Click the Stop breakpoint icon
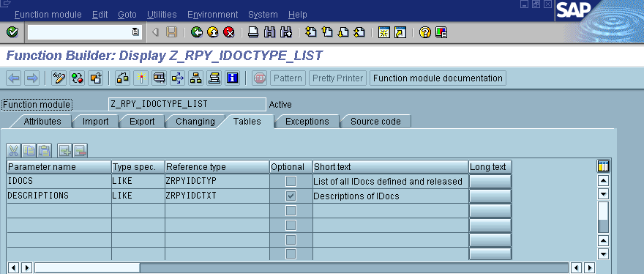Screen dimensions: 644x274 [x=260, y=78]
